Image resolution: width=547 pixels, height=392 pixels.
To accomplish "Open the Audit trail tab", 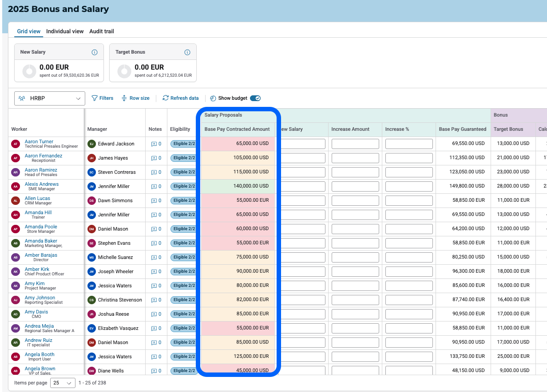I will click(x=102, y=31).
